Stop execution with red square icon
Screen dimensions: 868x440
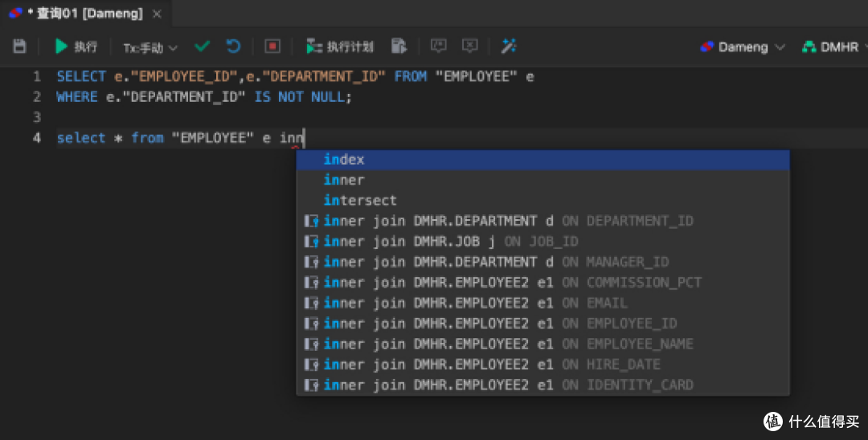(272, 47)
